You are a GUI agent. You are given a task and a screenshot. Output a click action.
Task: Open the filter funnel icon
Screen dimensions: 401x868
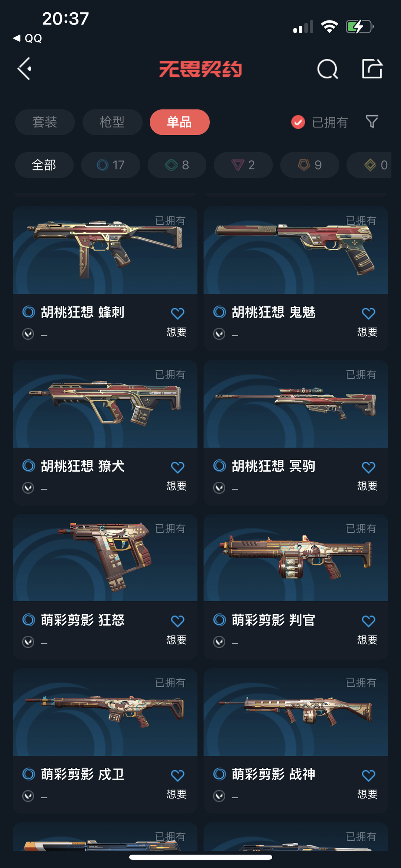(x=372, y=122)
